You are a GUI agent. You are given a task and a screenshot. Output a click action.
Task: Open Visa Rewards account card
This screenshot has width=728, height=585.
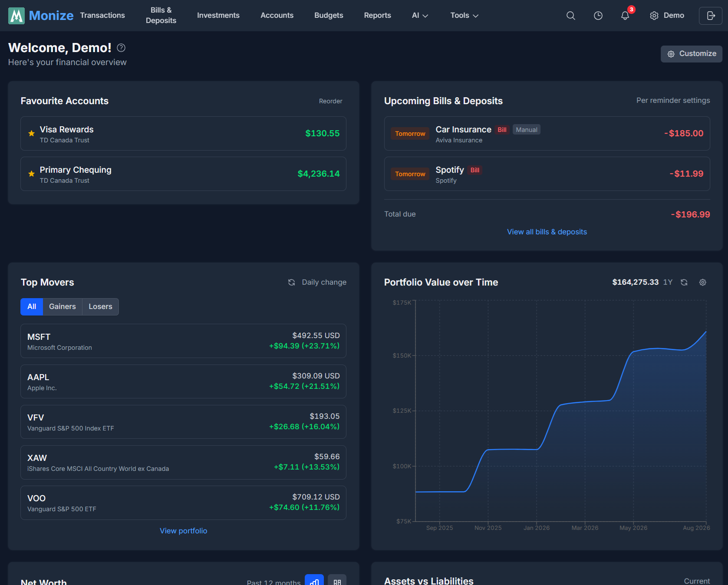(x=183, y=134)
